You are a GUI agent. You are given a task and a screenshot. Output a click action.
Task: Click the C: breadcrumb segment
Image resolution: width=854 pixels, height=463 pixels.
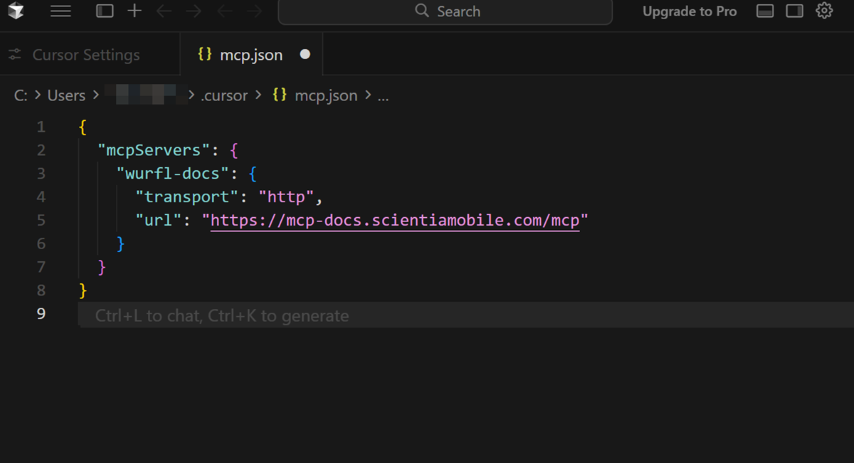[x=21, y=95]
